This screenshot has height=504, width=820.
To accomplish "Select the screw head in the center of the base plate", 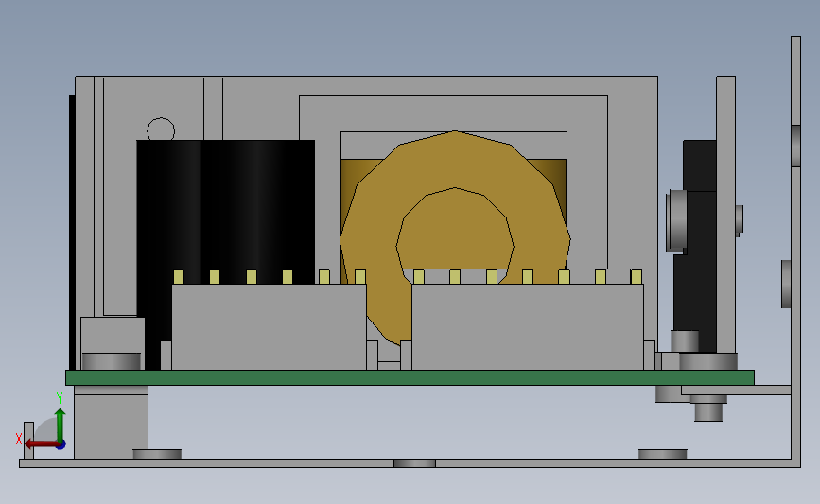I will (414, 463).
